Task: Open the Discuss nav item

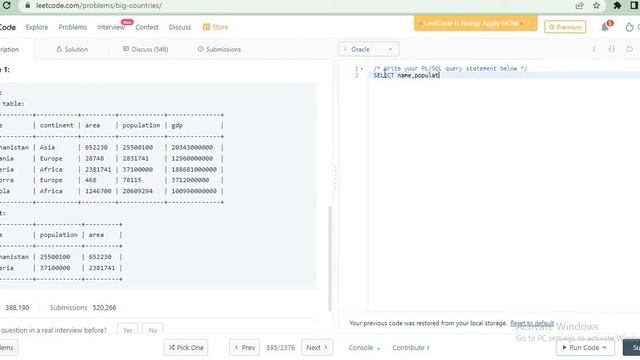Action: [180, 27]
